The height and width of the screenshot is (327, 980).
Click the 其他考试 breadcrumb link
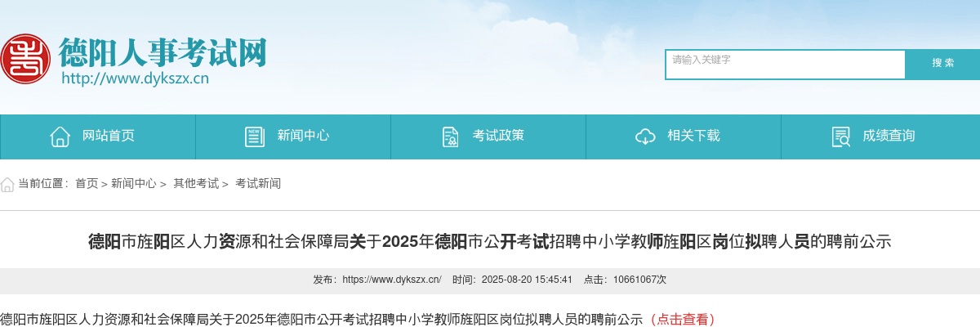[x=196, y=184]
